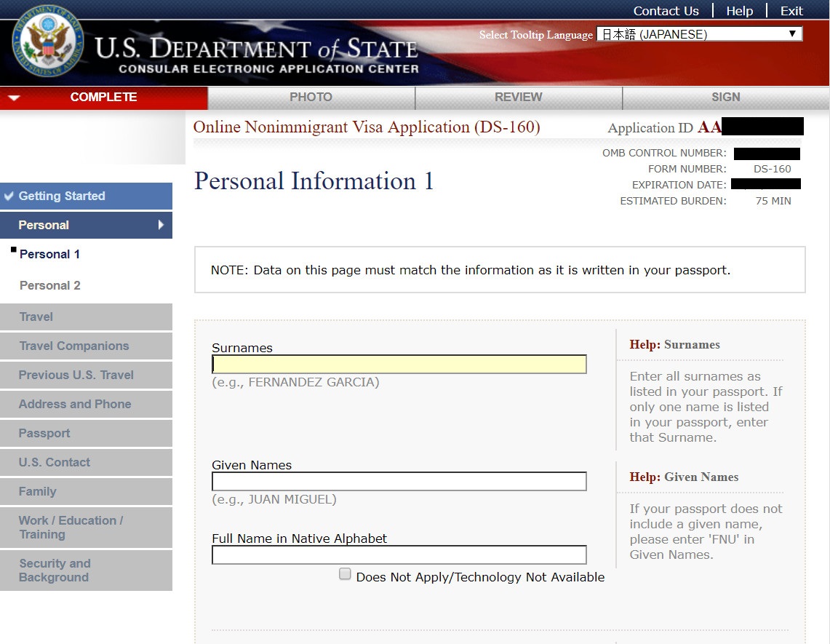The width and height of the screenshot is (830, 644).
Task: Click the FORM NUMBER DS-160 value
Action: tap(773, 169)
